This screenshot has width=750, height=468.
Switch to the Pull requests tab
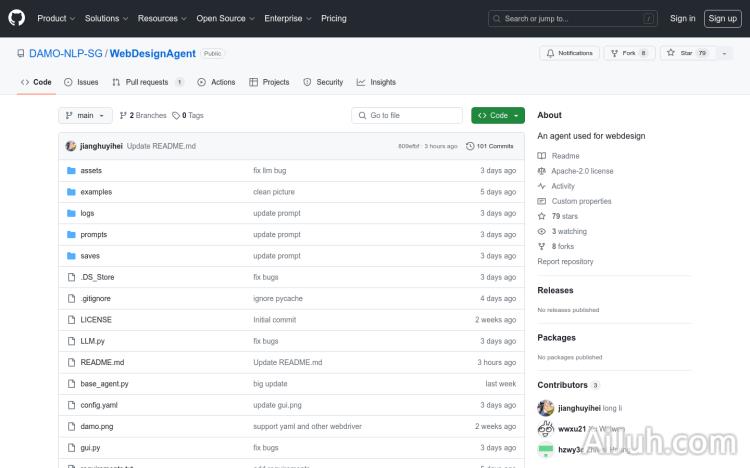(x=147, y=82)
